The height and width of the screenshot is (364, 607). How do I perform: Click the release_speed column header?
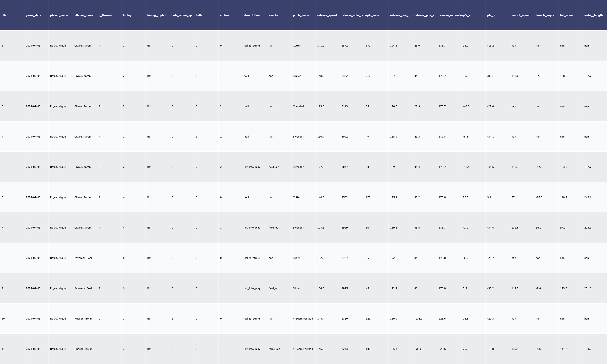tap(327, 15)
